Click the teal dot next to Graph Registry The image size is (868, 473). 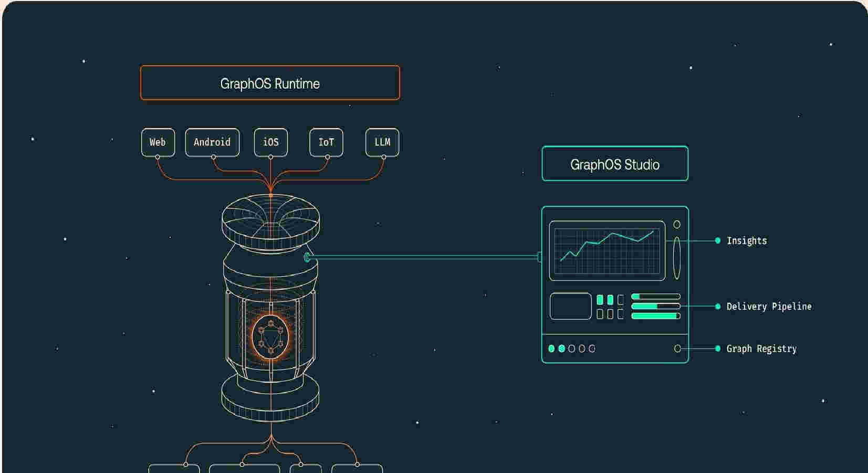(x=718, y=349)
